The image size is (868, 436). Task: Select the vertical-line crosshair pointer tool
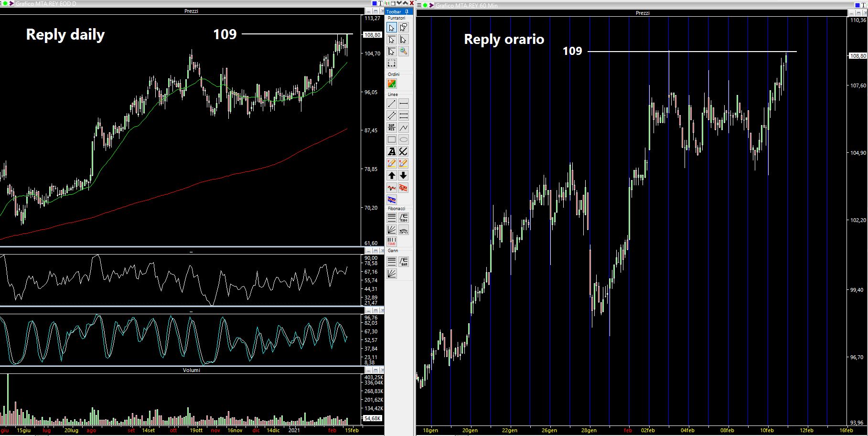(x=404, y=40)
